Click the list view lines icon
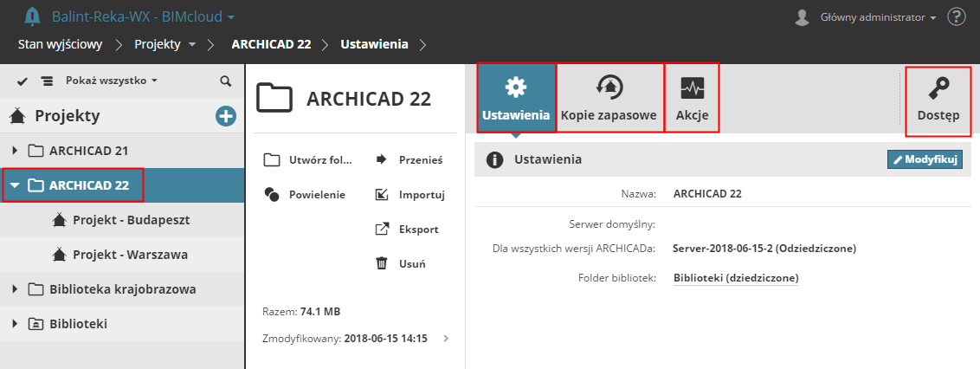980x369 pixels. [47, 81]
